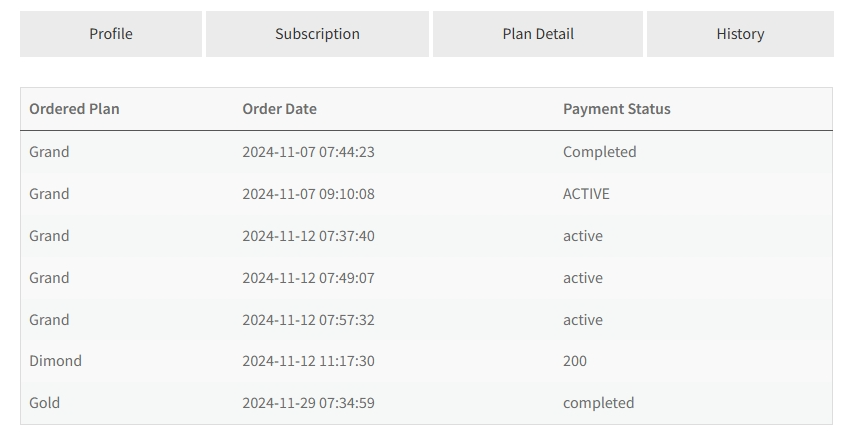Click the uppercase ACTIVE payment status
Viewport: 848px width, 435px height.
pyautogui.click(x=586, y=194)
